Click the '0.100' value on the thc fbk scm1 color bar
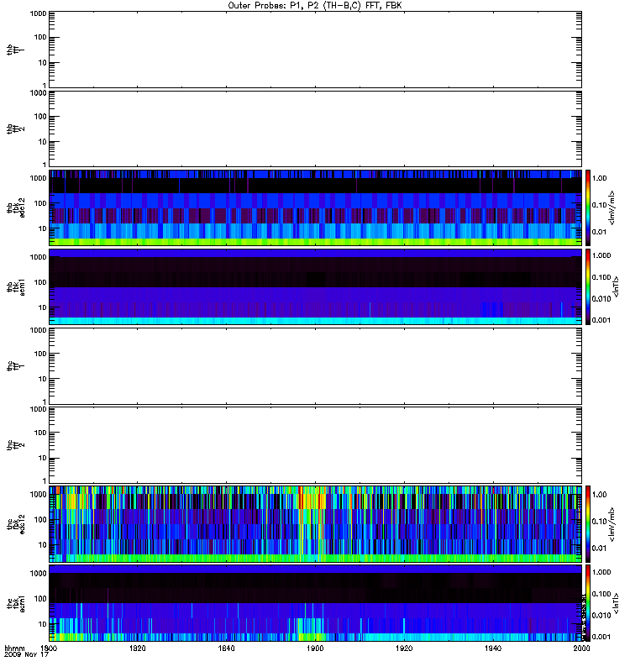 (601, 594)
